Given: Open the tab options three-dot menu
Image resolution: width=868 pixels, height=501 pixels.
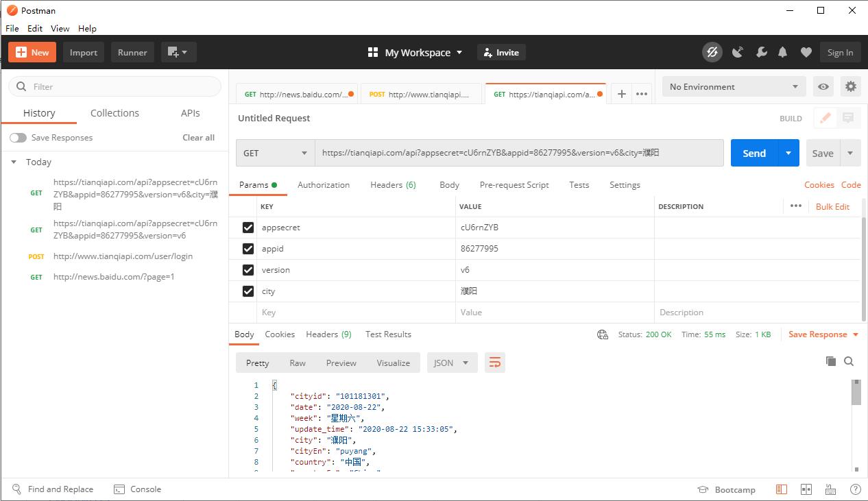Looking at the screenshot, I should pos(642,95).
